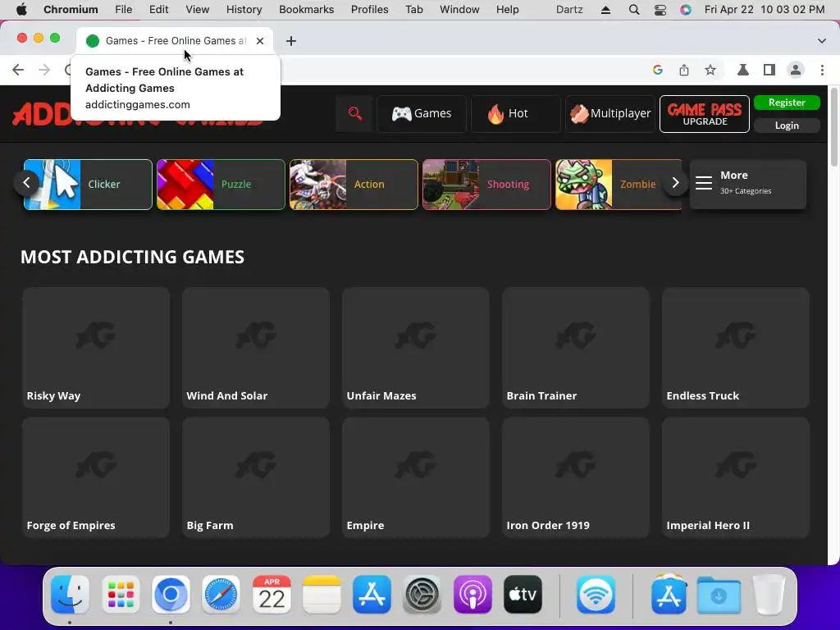Show next categories with right arrow
The image size is (840, 630).
click(675, 183)
